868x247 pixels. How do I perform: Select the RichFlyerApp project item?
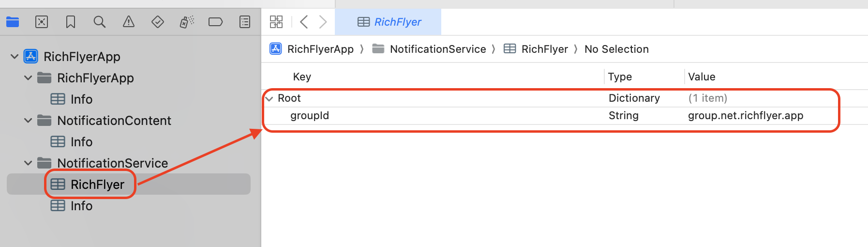pos(72,57)
